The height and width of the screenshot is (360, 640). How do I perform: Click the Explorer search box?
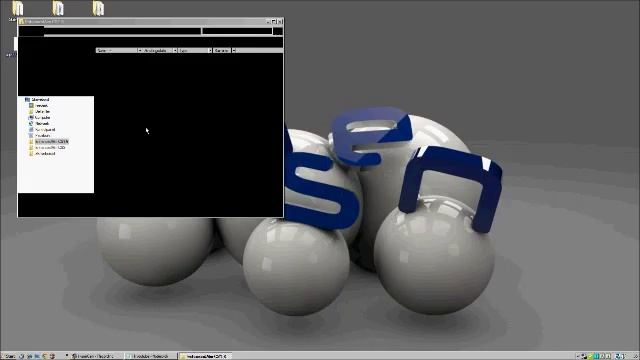pos(237,31)
